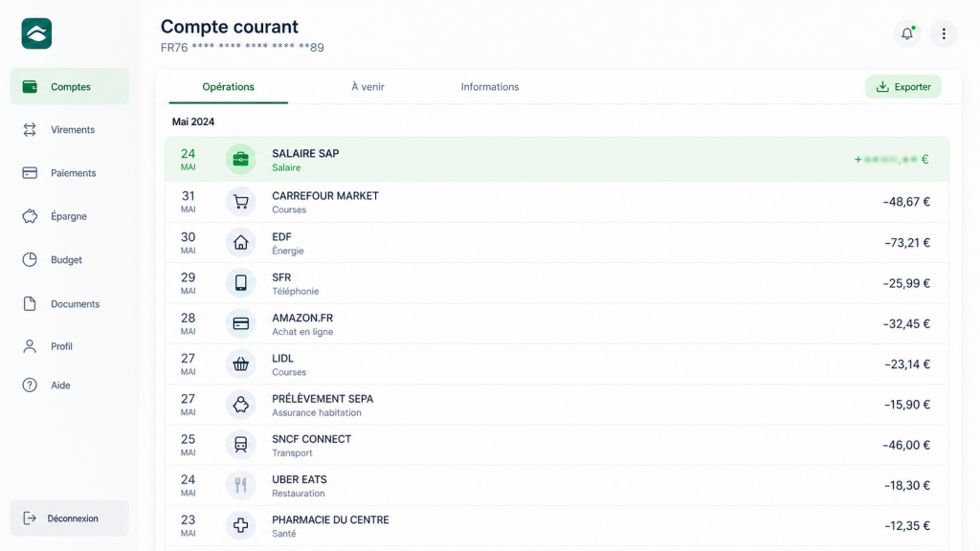Screen dimensions: 980x551
Task: Click the -15,90 € amount
Action: (x=907, y=405)
